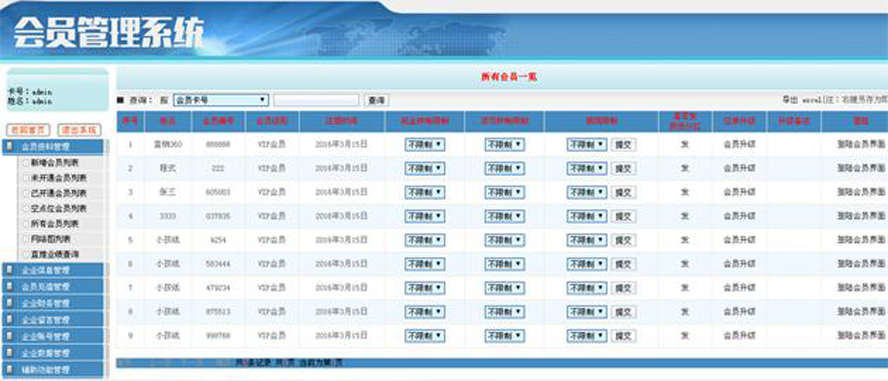Open 不限制 dropdown beside 提交 in 张三 row
The width and height of the screenshot is (888, 381).
point(587,192)
